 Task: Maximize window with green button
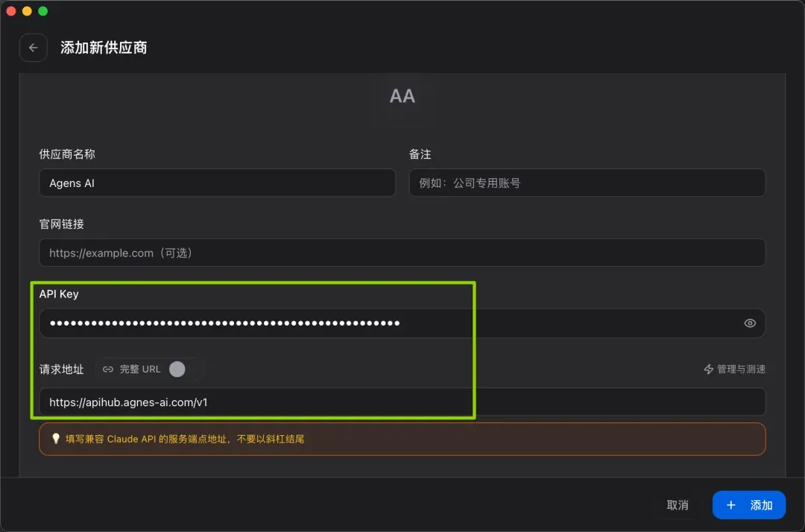point(43,10)
